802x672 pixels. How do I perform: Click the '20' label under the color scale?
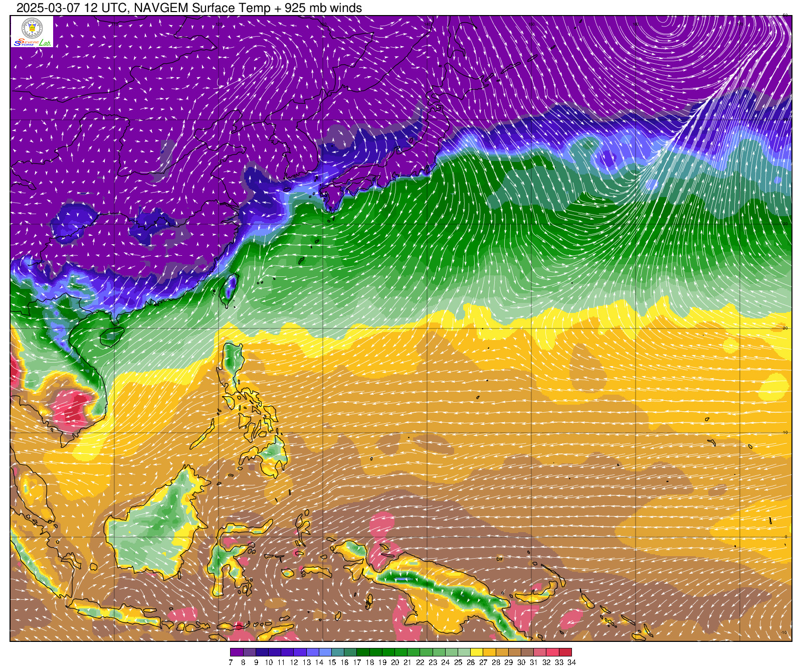[395, 662]
